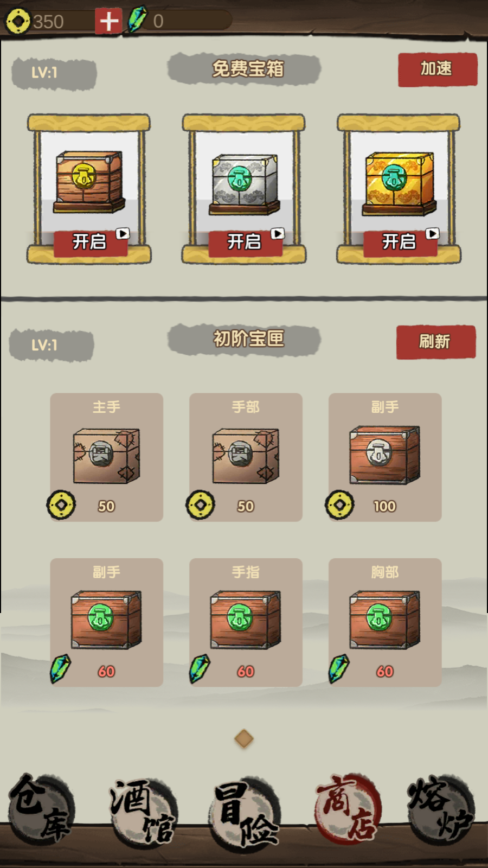Viewport: 488px width, 868px height.
Task: Go to the 熔炉 furnace tab
Action: 441,809
